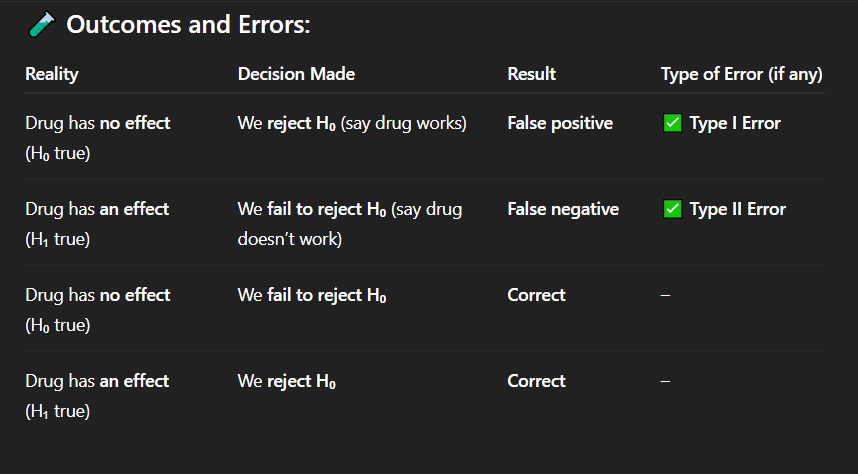Image resolution: width=858 pixels, height=474 pixels.
Task: Click the dash in the last table row
Action: click(666, 381)
